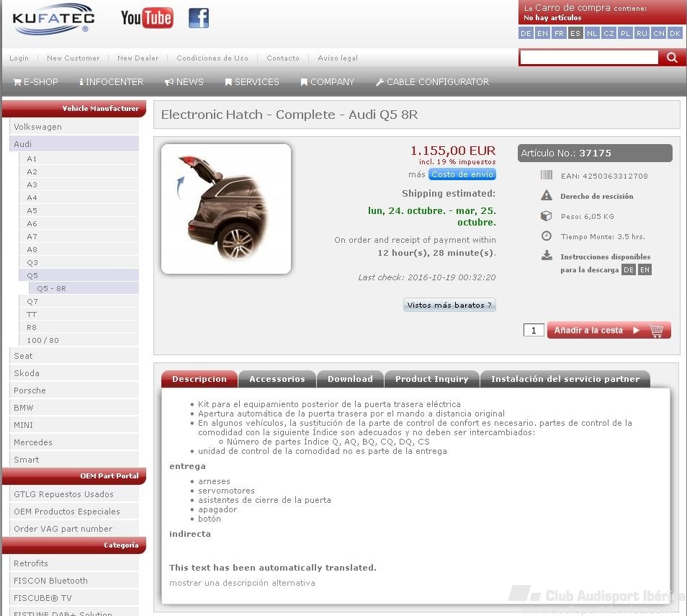The image size is (687, 616).
Task: Select Audi Q3 in sidebar
Action: (x=79, y=263)
